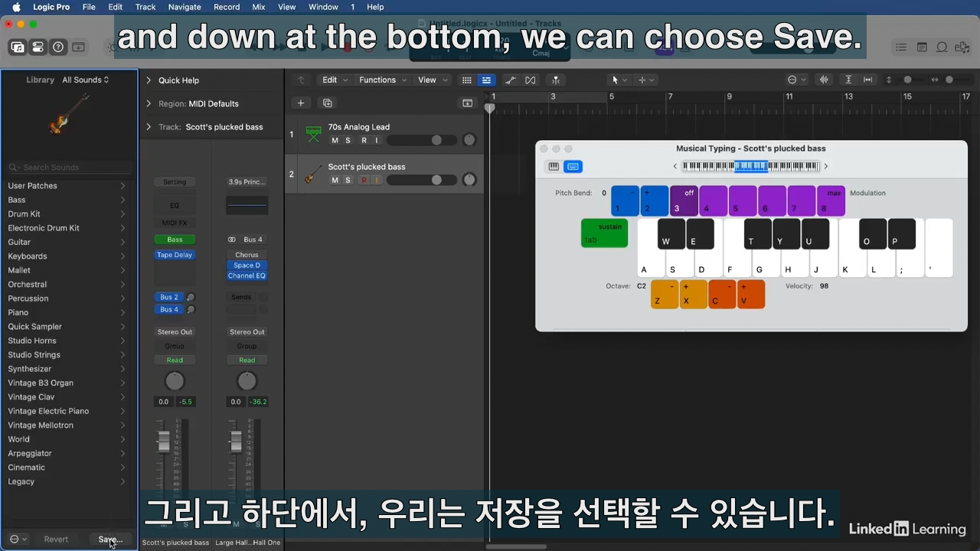The width and height of the screenshot is (980, 551).
Task: Show automation with the curve icon
Action: pos(511,80)
